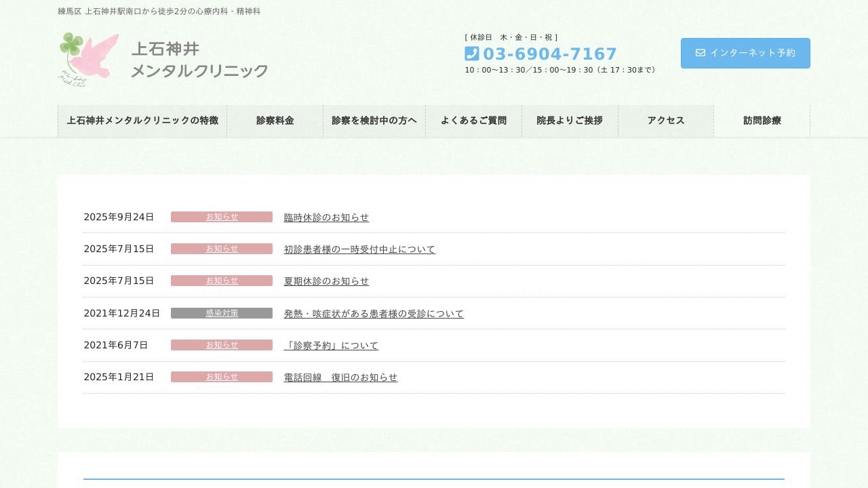Select the よくあるご質問 menu item
The image size is (868, 488).
coord(473,121)
